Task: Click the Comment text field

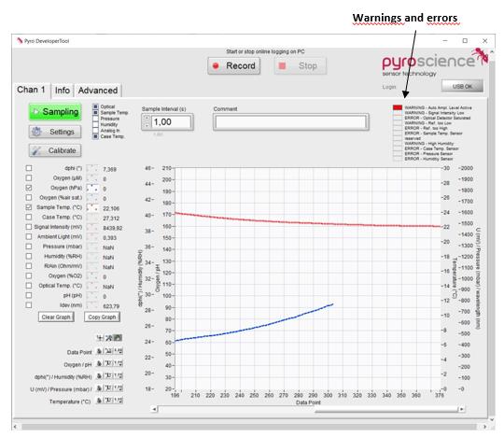Action: (x=291, y=122)
